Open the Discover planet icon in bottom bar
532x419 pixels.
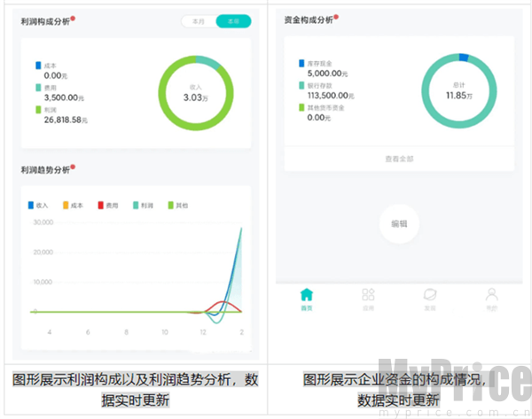[x=430, y=294]
